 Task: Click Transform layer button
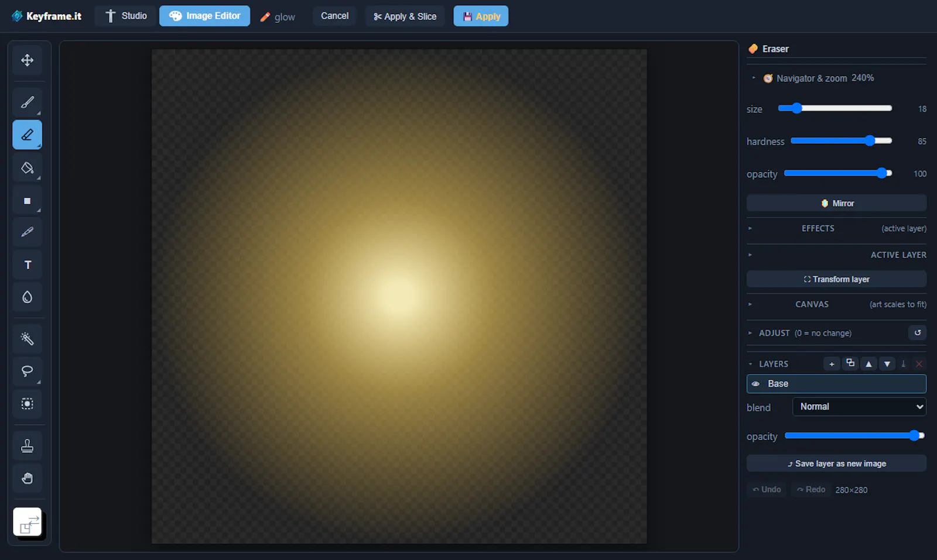[836, 279]
